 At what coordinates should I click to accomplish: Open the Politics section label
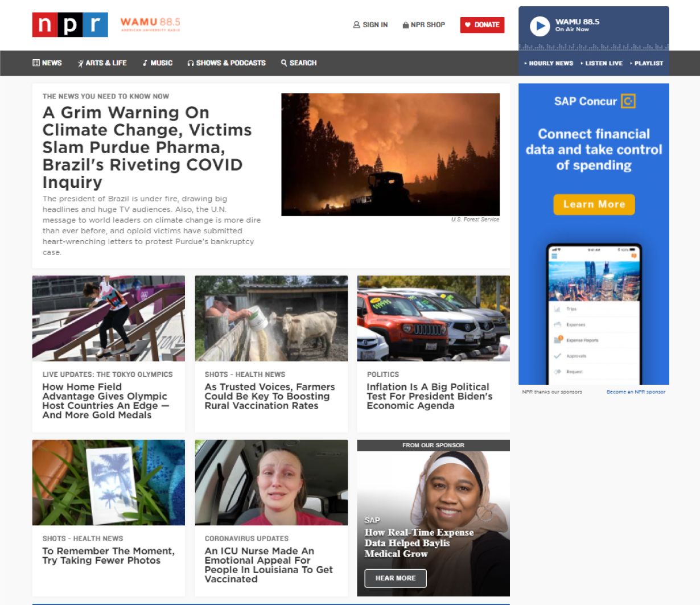point(383,374)
